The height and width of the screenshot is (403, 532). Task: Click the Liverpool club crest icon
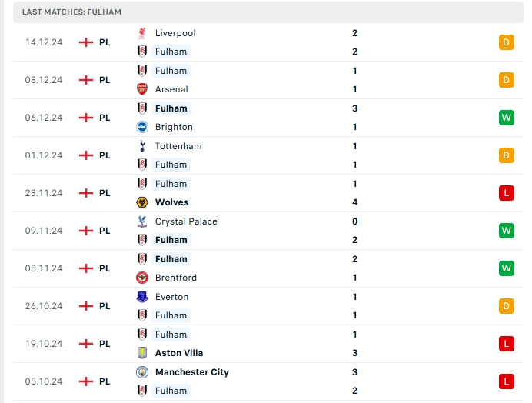click(142, 33)
